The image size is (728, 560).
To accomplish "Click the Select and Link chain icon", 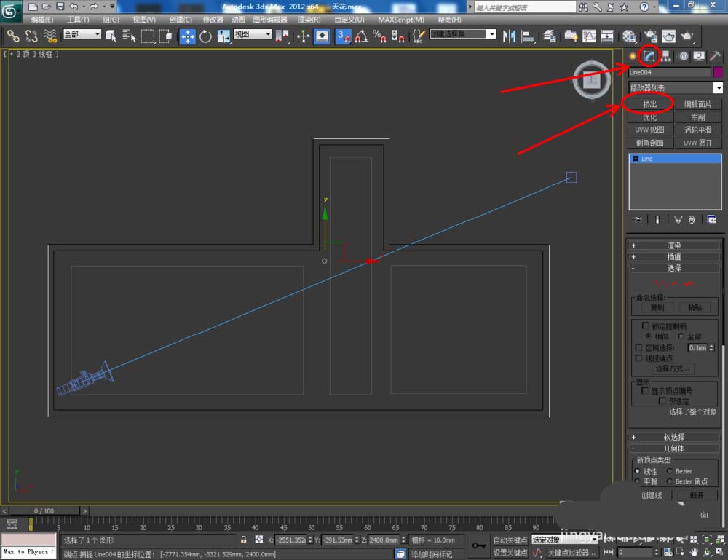I will pyautogui.click(x=13, y=36).
